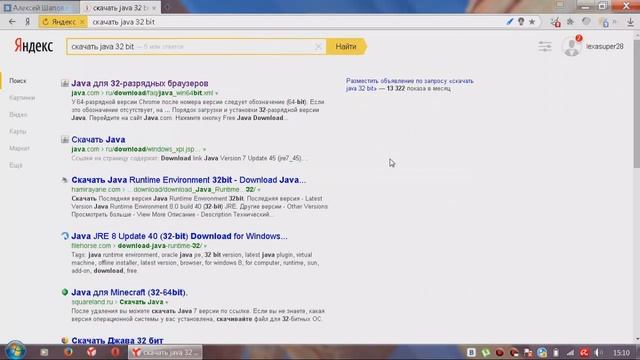Go back with the browser back arrow

click(12, 22)
